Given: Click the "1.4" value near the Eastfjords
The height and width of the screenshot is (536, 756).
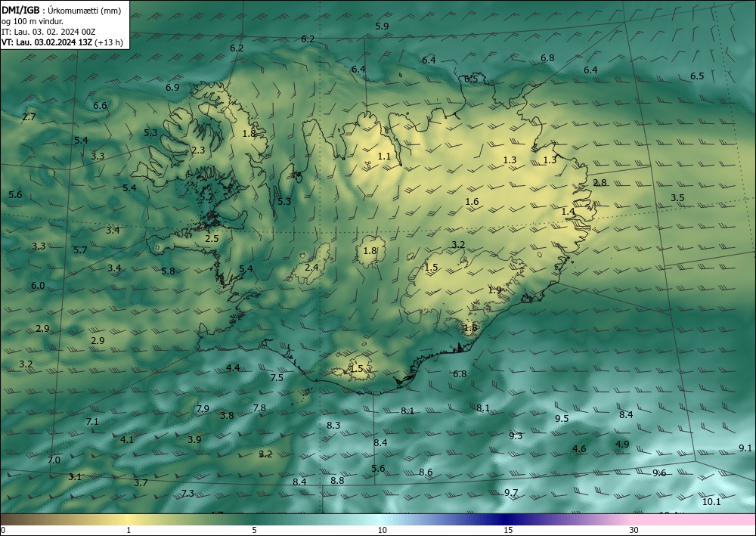Looking at the screenshot, I should 569,211.
